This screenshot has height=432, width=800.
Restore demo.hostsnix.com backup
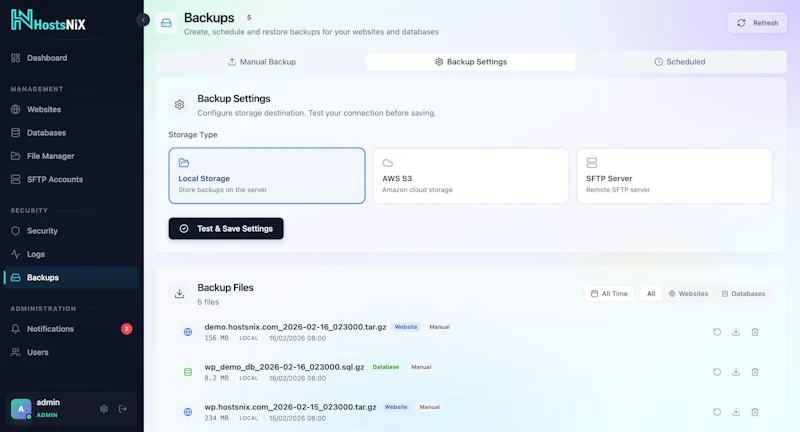[x=717, y=332]
